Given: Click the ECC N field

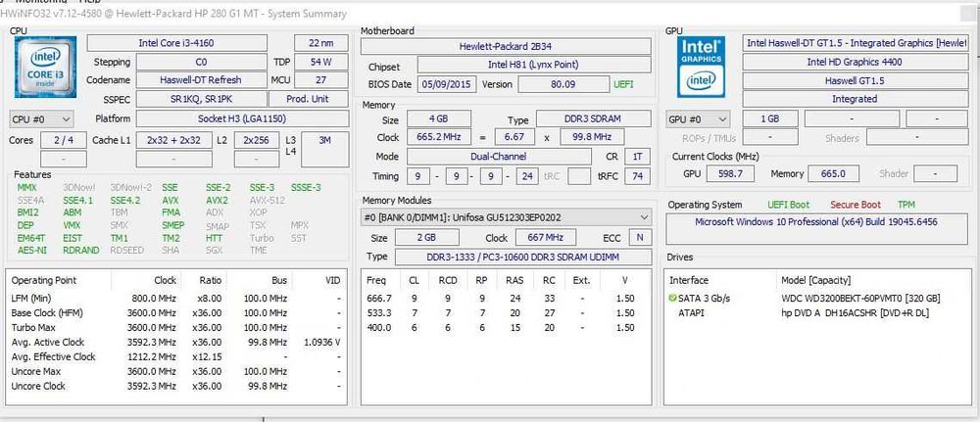Looking at the screenshot, I should (x=639, y=238).
